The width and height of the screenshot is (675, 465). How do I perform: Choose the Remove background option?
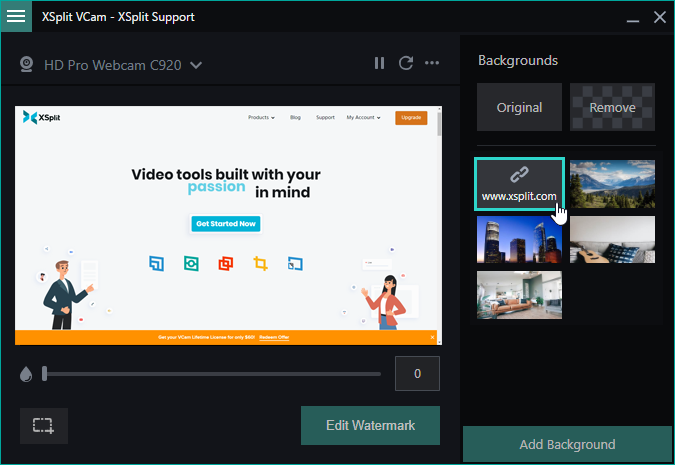(x=612, y=107)
